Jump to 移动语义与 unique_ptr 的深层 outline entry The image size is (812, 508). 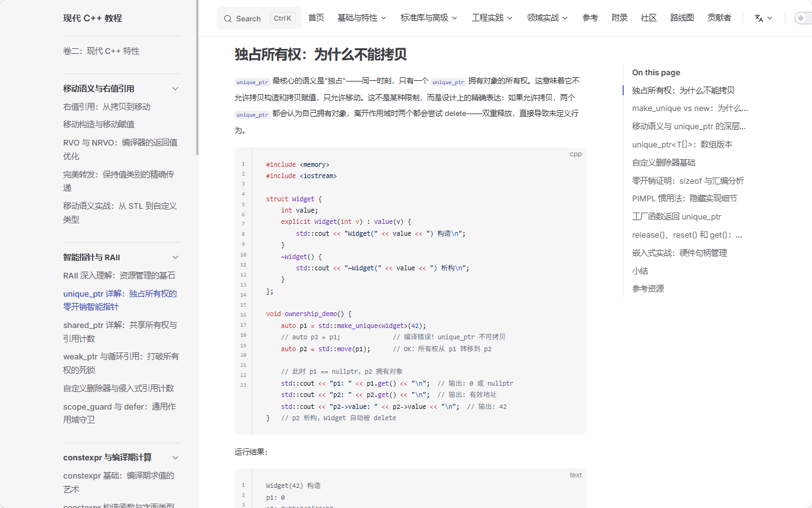tap(689, 126)
